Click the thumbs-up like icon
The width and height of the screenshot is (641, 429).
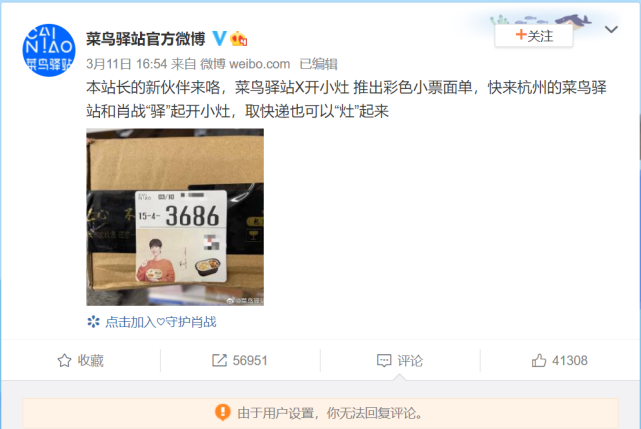point(539,360)
